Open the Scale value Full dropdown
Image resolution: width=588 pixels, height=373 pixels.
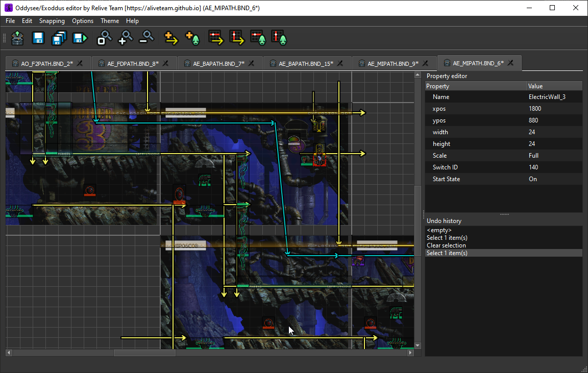(x=555, y=156)
